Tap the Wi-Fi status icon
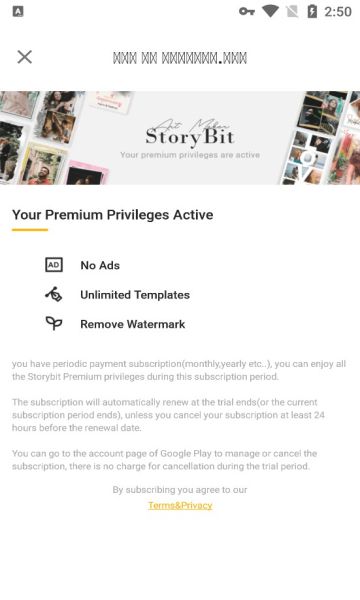Screen dimensions: 360x600 [x=270, y=11]
